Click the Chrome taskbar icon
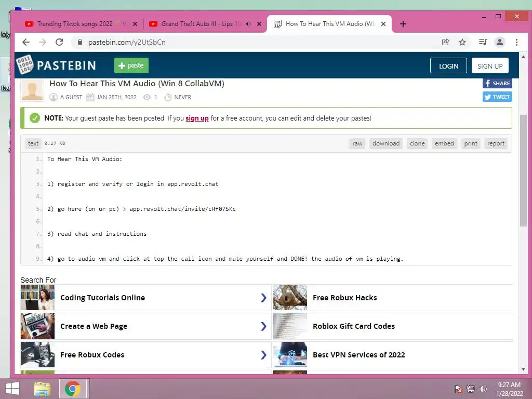 [x=73, y=389]
